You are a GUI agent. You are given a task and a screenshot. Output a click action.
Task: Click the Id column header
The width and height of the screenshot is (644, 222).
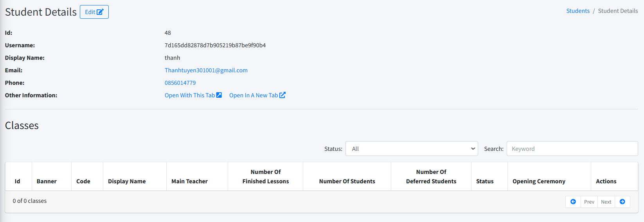point(18,181)
